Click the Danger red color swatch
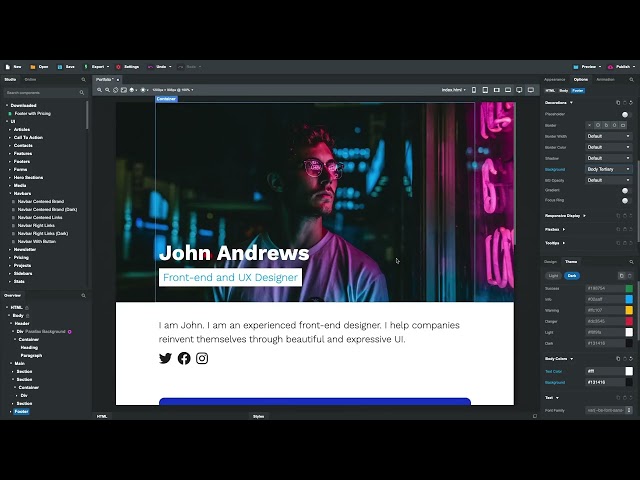The height and width of the screenshot is (480, 640). [x=629, y=322]
